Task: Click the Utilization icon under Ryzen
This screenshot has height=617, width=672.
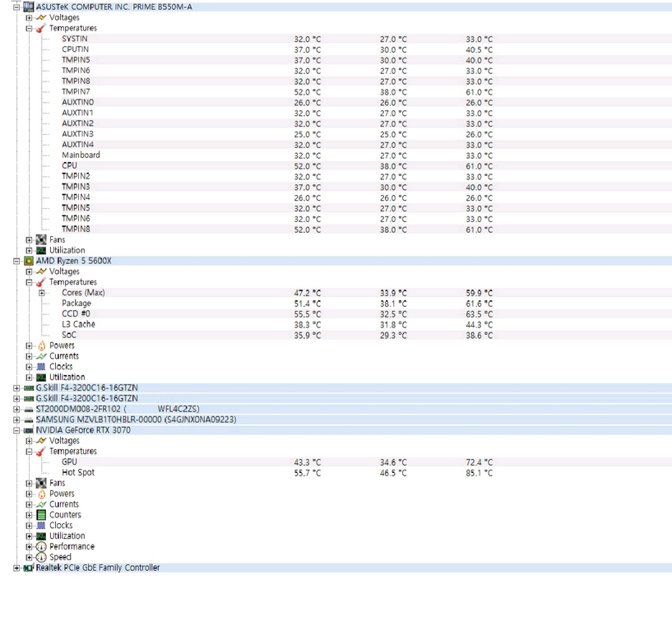Action: (41, 378)
